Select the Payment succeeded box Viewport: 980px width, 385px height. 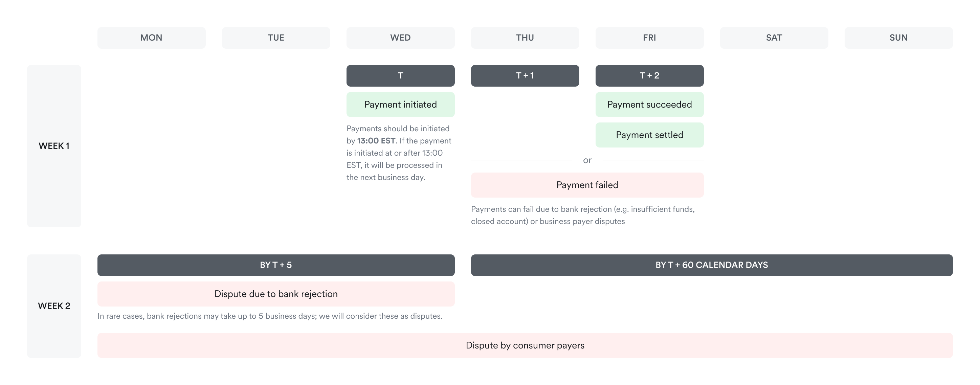[x=649, y=105]
